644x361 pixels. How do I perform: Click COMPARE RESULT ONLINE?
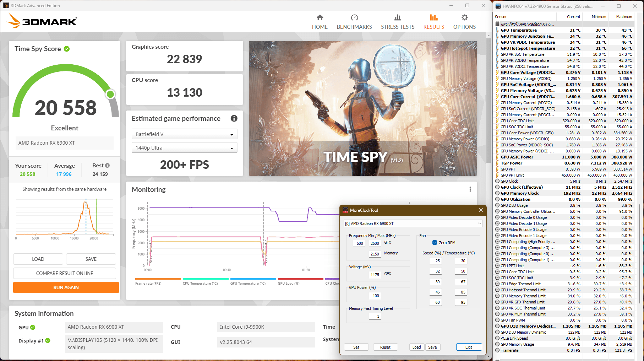(x=65, y=273)
